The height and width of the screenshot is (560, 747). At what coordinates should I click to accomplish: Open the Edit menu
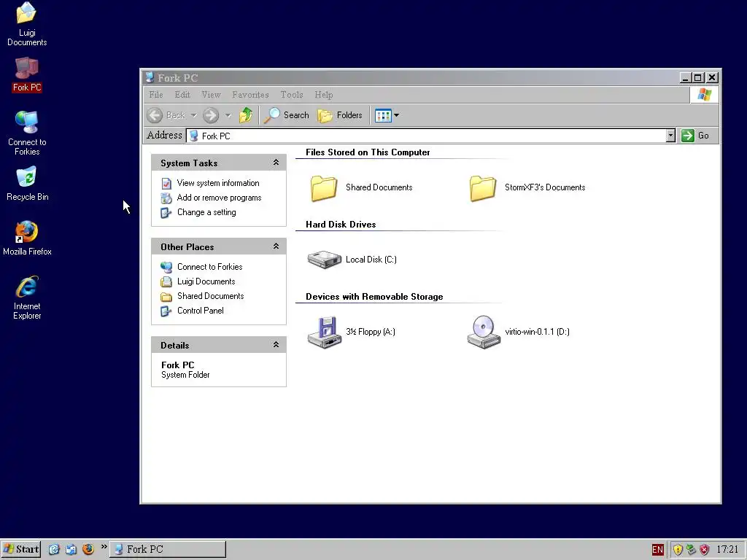[182, 95]
